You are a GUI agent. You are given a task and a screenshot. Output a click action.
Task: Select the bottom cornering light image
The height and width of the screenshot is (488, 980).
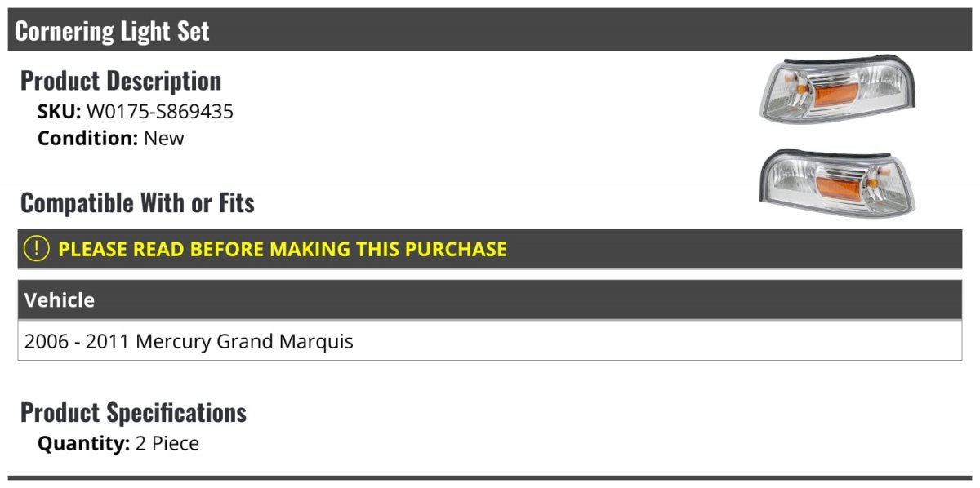coord(837,184)
